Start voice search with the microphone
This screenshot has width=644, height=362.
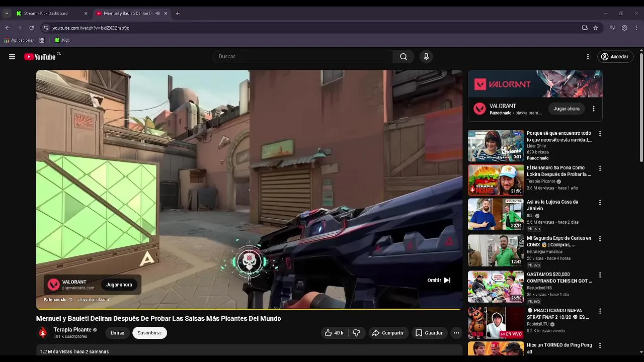[426, 57]
